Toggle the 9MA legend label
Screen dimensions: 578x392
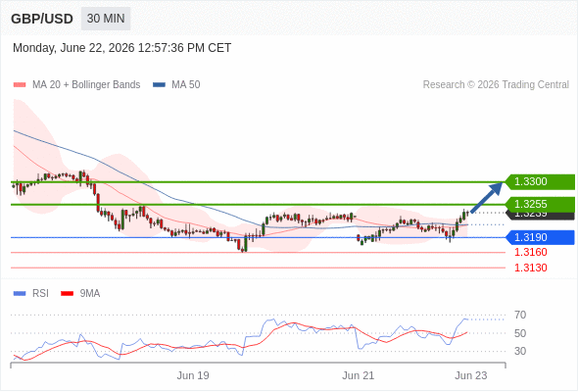click(90, 294)
